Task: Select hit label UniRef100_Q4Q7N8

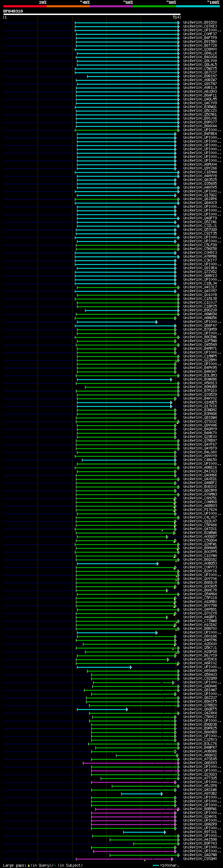Action: click(200, 855)
